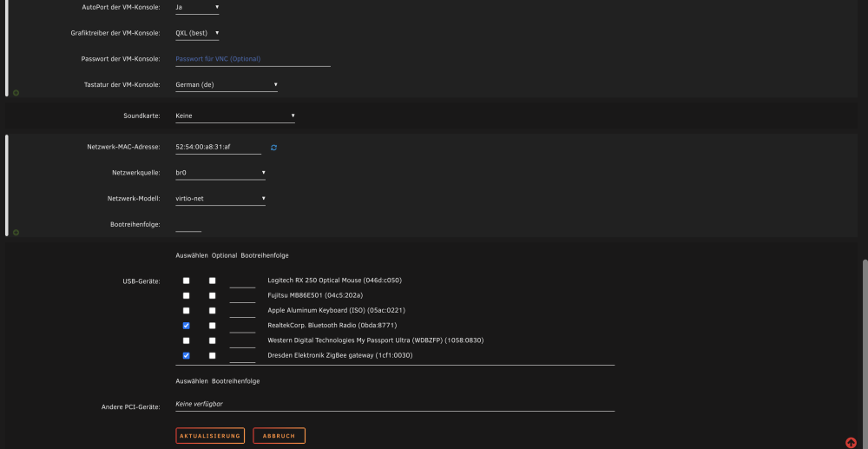Open the Netzwerk-Modell virtio-net dropdown
The image size is (868, 449).
point(220,198)
